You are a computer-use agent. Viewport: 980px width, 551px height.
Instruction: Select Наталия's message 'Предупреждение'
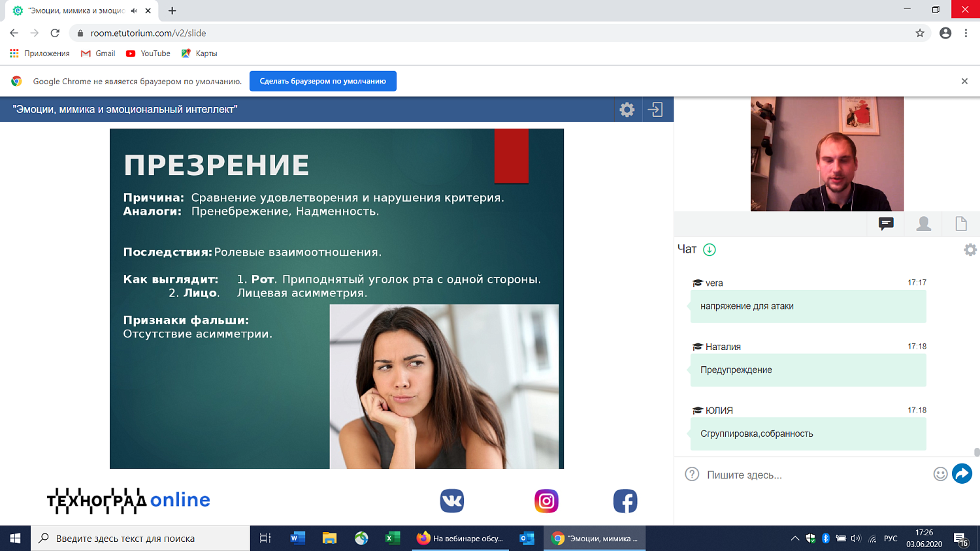click(808, 370)
